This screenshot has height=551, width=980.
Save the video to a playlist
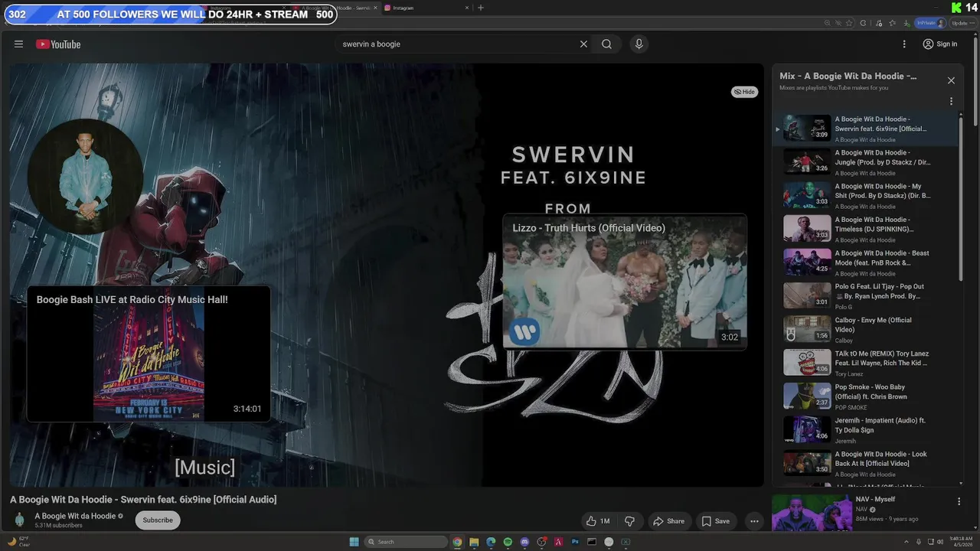click(x=715, y=521)
